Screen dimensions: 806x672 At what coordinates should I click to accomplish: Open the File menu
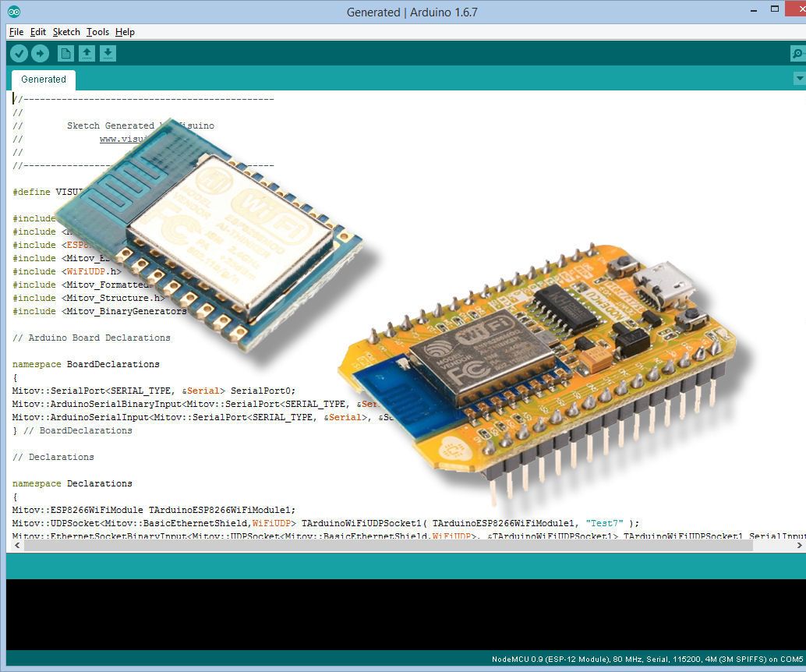pos(16,32)
